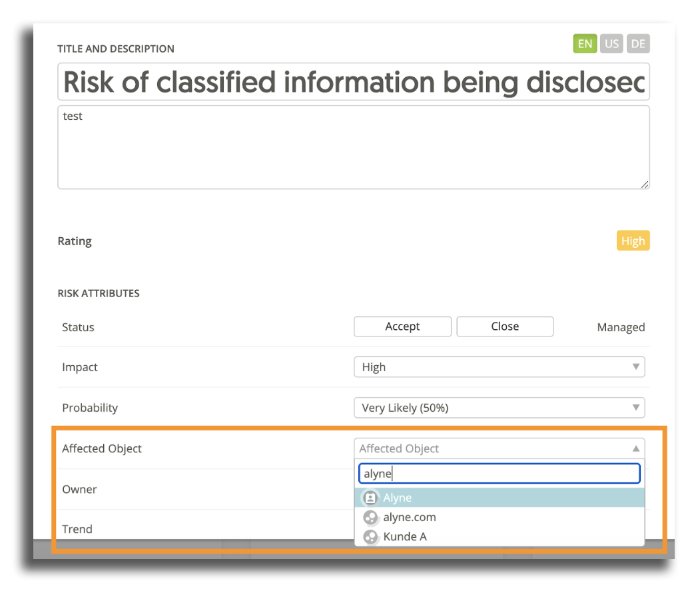Screen dimensions: 700x595
Task: Select alyne.com from the dropdown results
Action: [500, 517]
